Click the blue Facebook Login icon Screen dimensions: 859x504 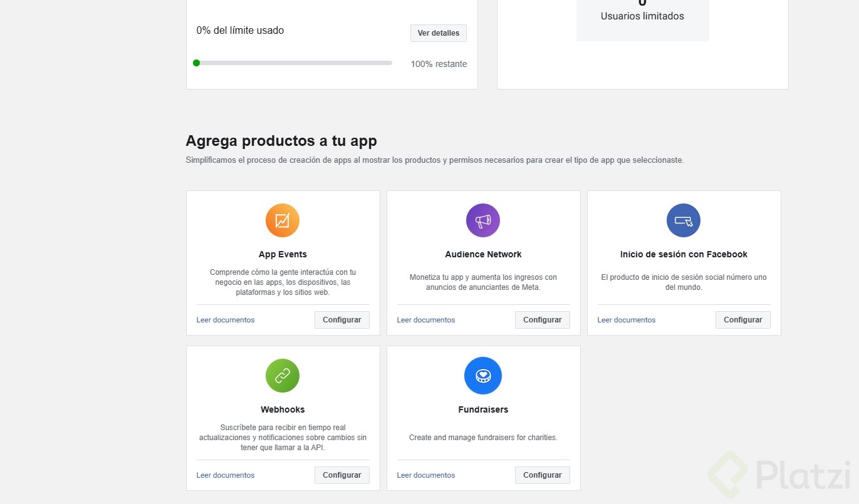[x=684, y=220]
